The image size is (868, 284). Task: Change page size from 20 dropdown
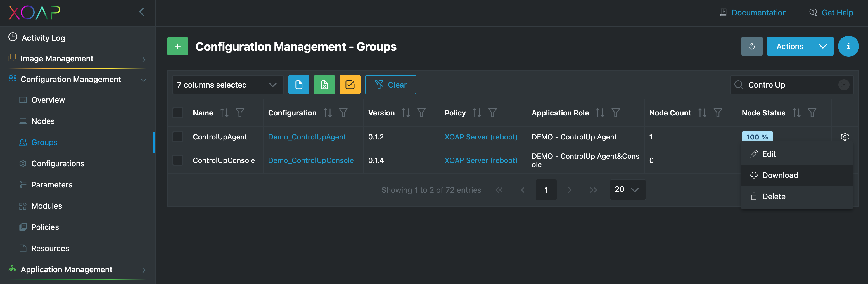(627, 190)
